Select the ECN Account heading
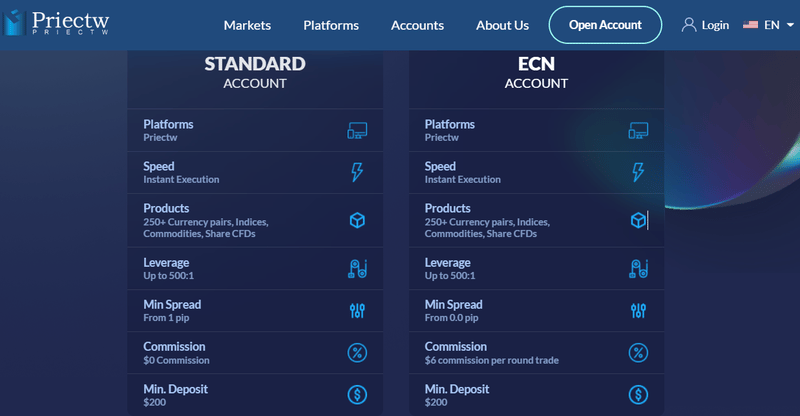Viewport: 800px width, 416px height. 536,72
